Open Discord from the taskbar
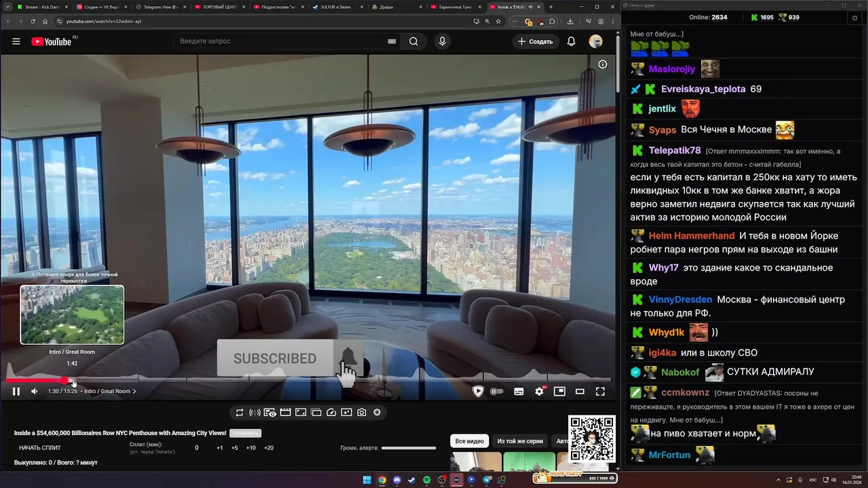 (397, 480)
